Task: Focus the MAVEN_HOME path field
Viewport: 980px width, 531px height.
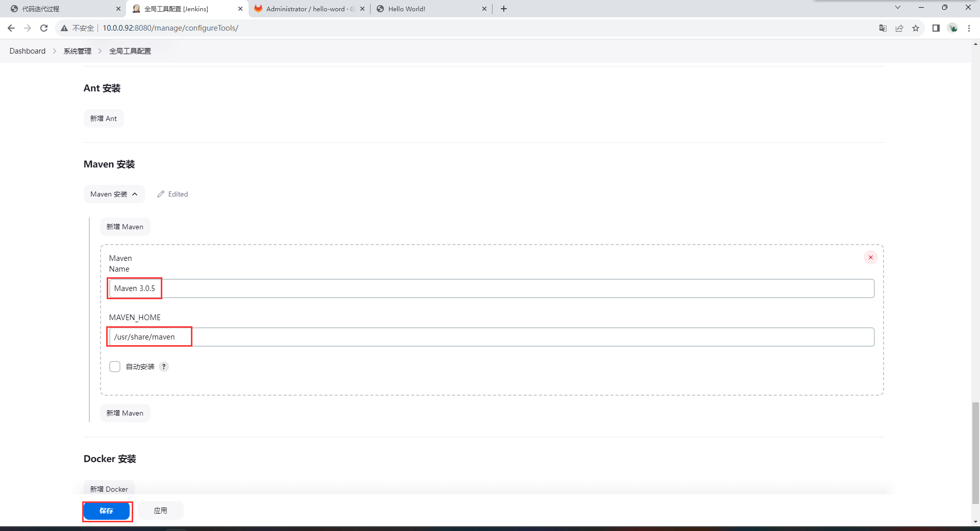Action: pos(492,337)
